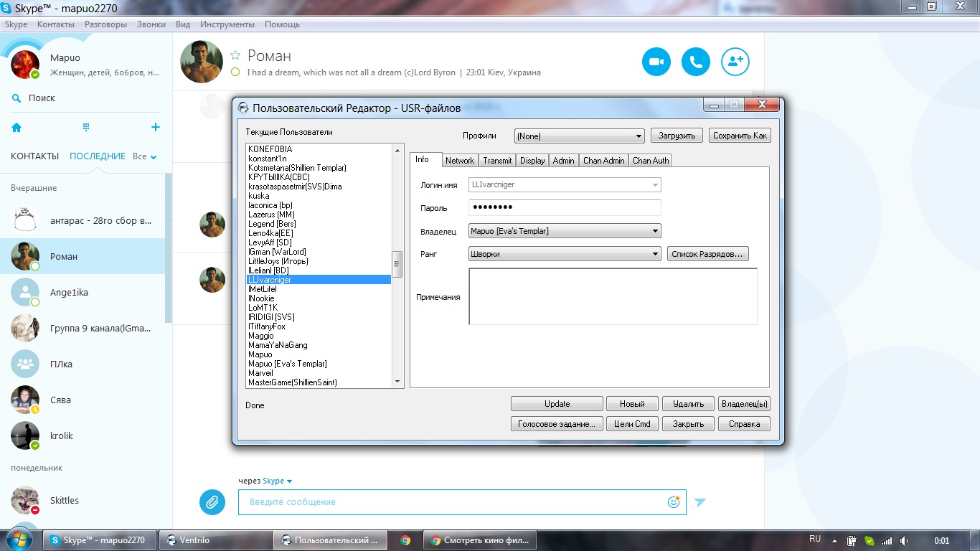Add a new contact with plus icon
Image resolution: width=980 pixels, height=551 pixels.
point(155,127)
